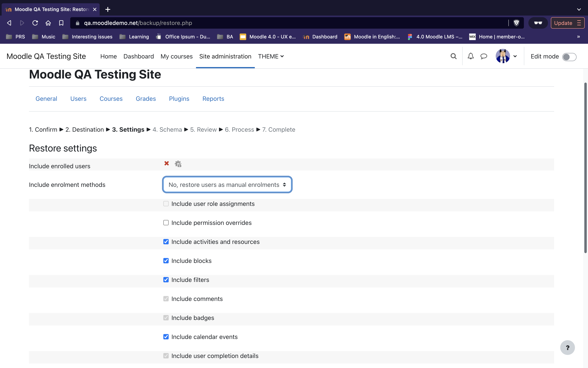This screenshot has height=368, width=588.
Task: Open the PRS bookmarks folder
Action: pyautogui.click(x=16, y=37)
